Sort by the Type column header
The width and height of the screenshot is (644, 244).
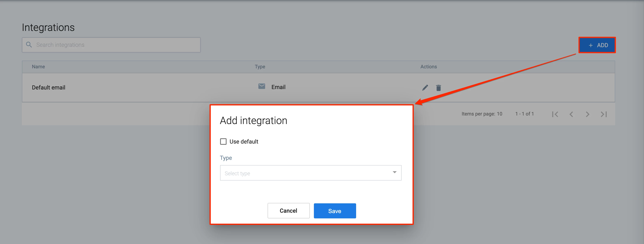[260, 66]
